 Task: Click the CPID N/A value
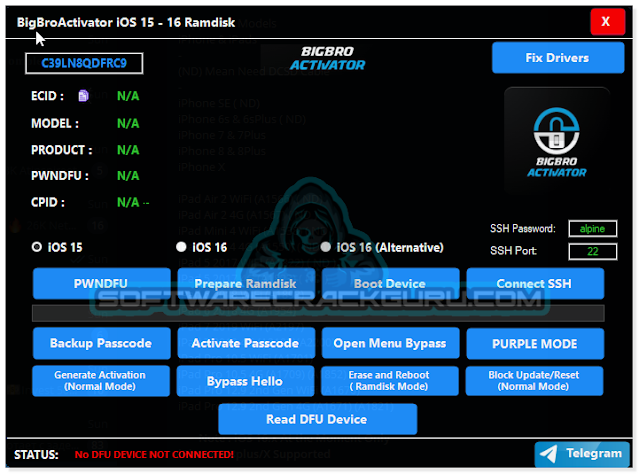[x=128, y=202]
